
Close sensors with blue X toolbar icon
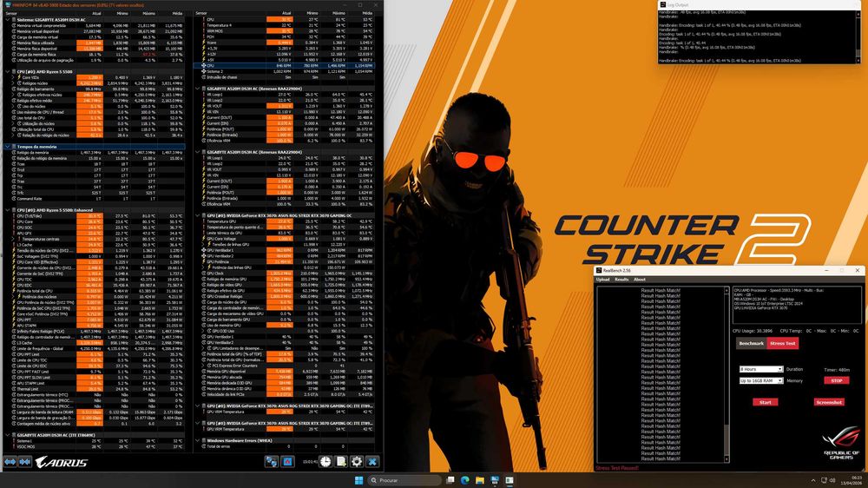tap(372, 461)
